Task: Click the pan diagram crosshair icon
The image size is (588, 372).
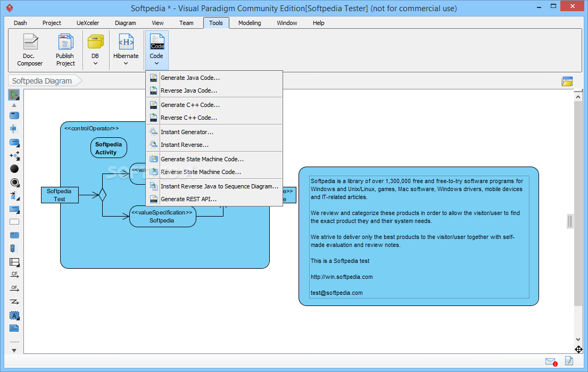Action: [578, 350]
